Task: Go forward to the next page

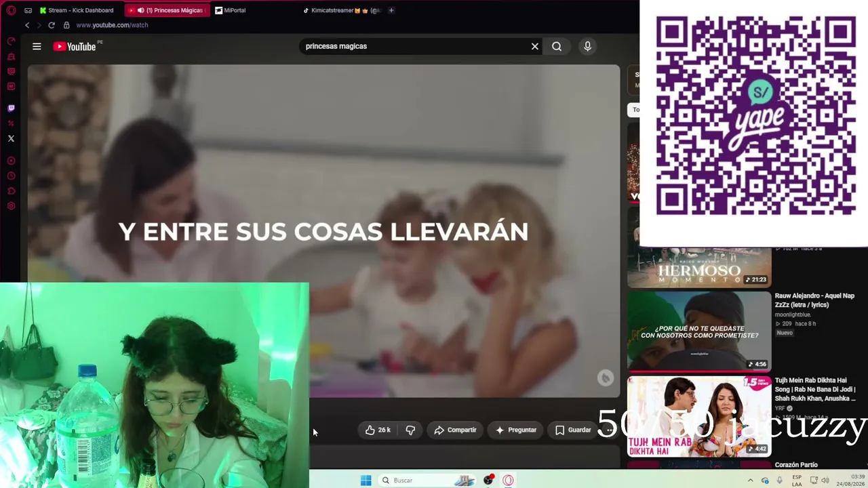Action: pyautogui.click(x=39, y=25)
